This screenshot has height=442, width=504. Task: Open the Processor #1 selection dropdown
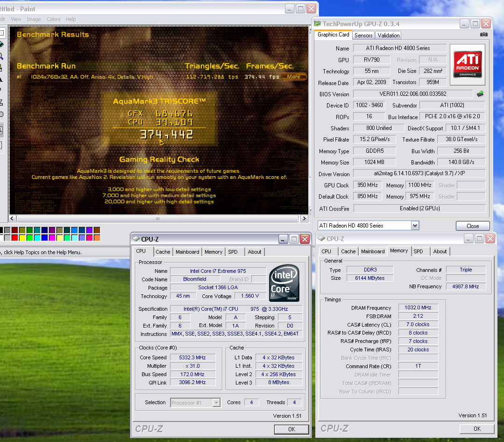coord(216,402)
